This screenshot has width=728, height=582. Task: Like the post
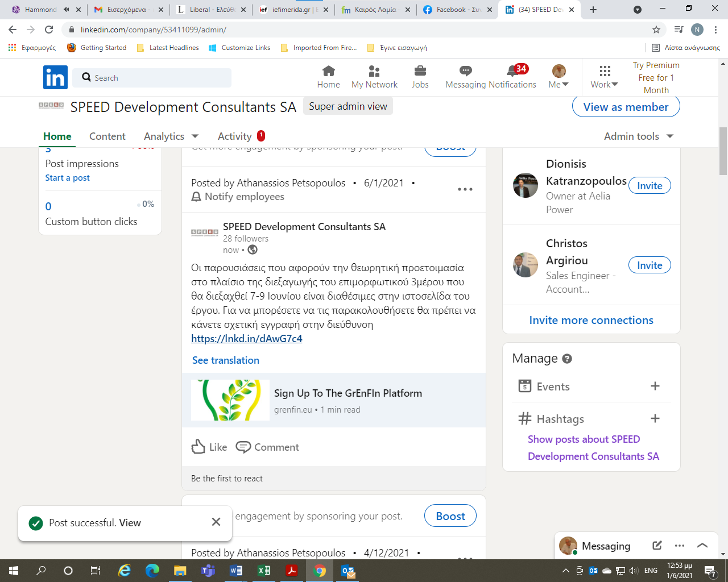(209, 447)
